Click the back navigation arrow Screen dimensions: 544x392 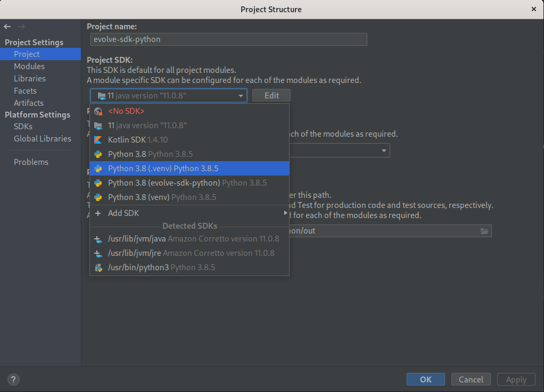(7, 27)
